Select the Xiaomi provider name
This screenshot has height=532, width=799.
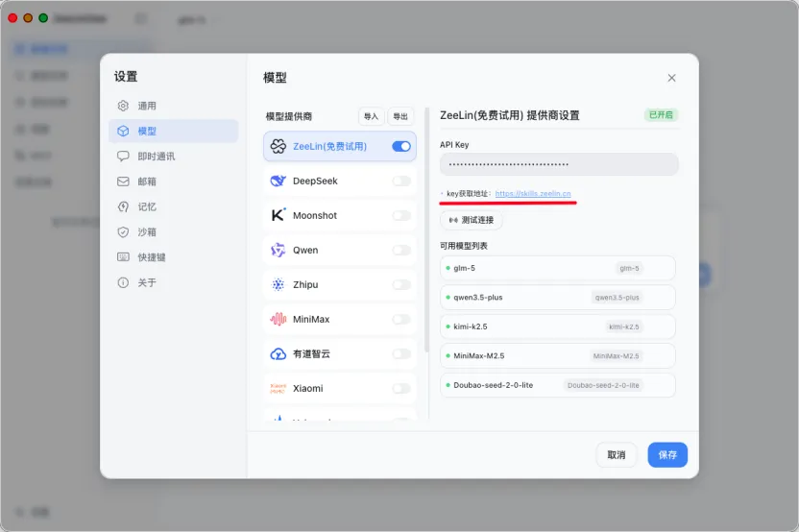pos(307,388)
